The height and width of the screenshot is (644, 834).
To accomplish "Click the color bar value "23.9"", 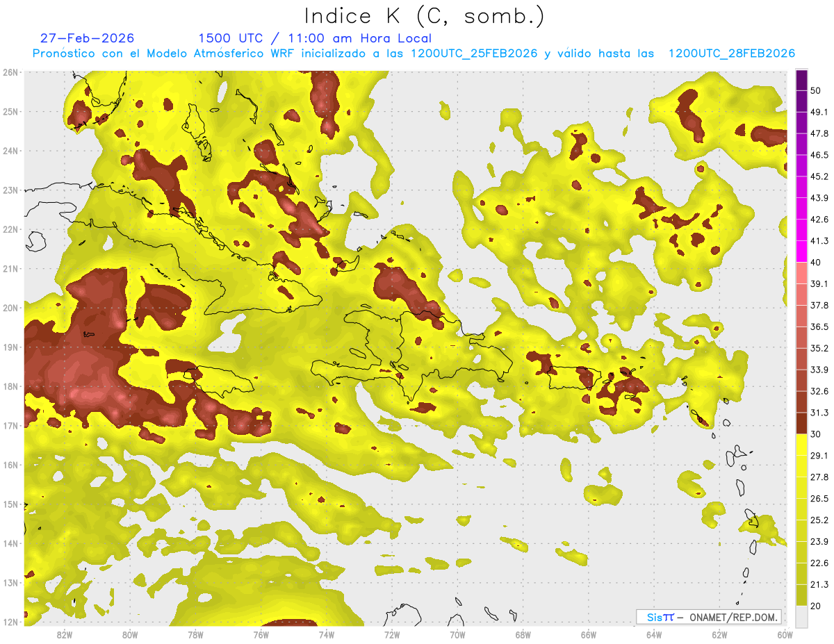I will (819, 542).
